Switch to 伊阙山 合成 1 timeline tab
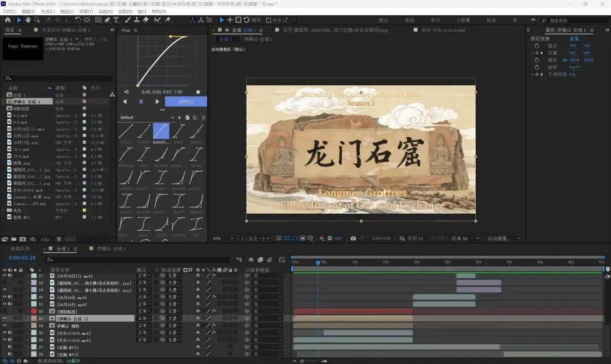 click(x=111, y=249)
